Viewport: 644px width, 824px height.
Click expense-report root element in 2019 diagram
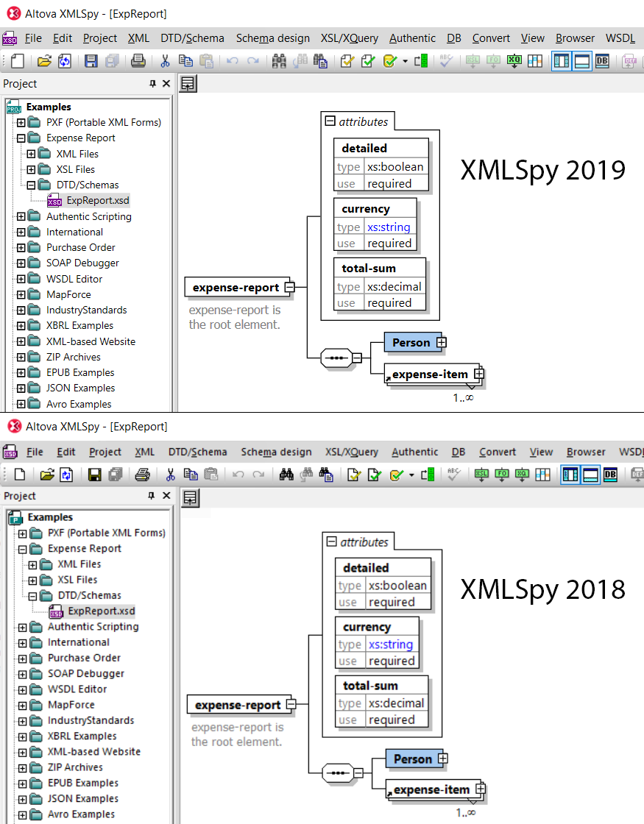(x=236, y=288)
